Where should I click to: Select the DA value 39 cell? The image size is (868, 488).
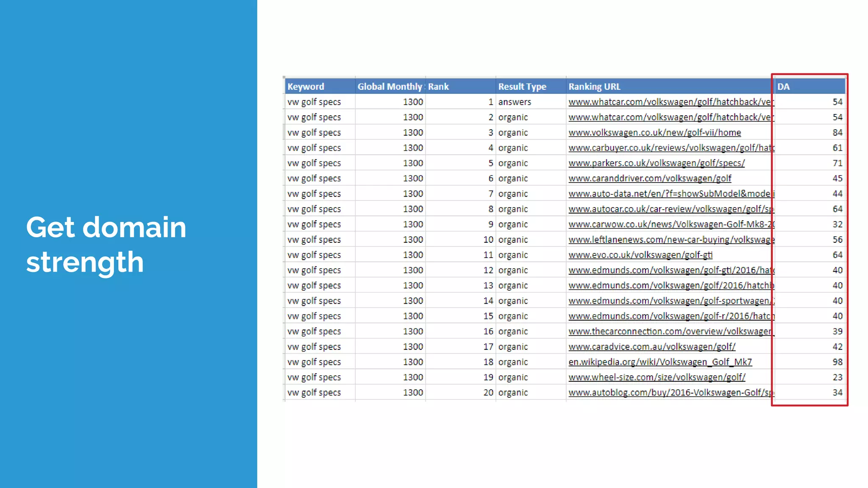pos(810,332)
